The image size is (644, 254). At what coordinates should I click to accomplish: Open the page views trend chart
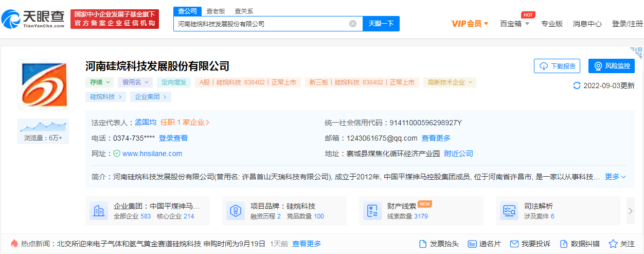click(x=43, y=126)
